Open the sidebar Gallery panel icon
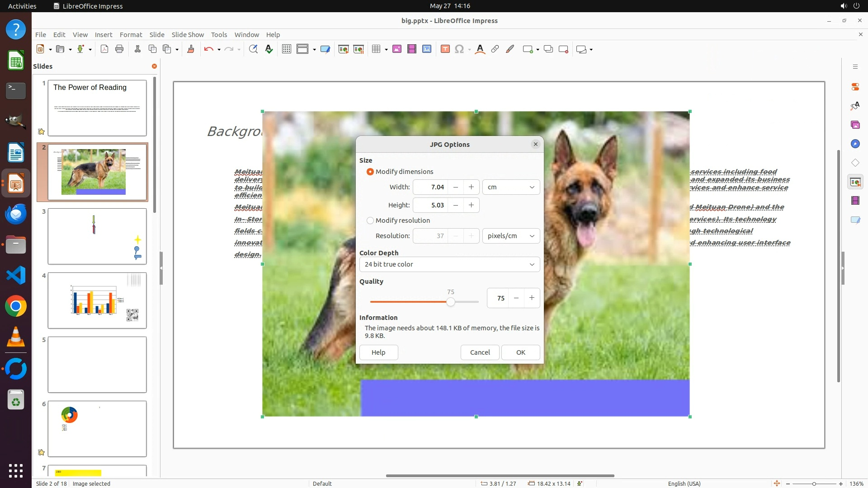Viewport: 868px width, 488px height. pyautogui.click(x=855, y=125)
